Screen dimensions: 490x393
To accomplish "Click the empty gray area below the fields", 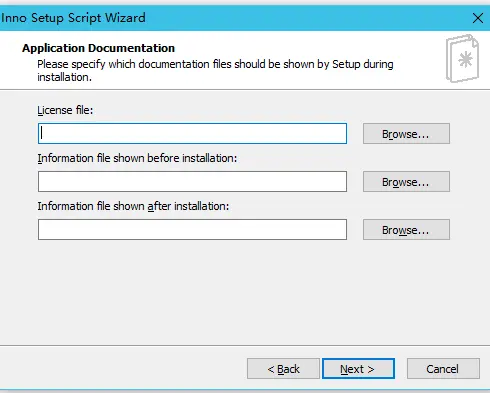I will pyautogui.click(x=245, y=293).
